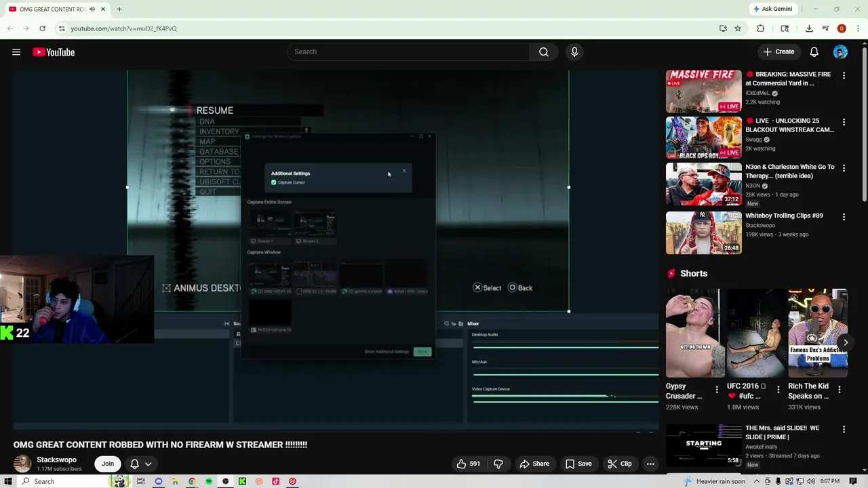This screenshot has width=868, height=488.
Task: Open Windows Start menu
Action: [8, 481]
